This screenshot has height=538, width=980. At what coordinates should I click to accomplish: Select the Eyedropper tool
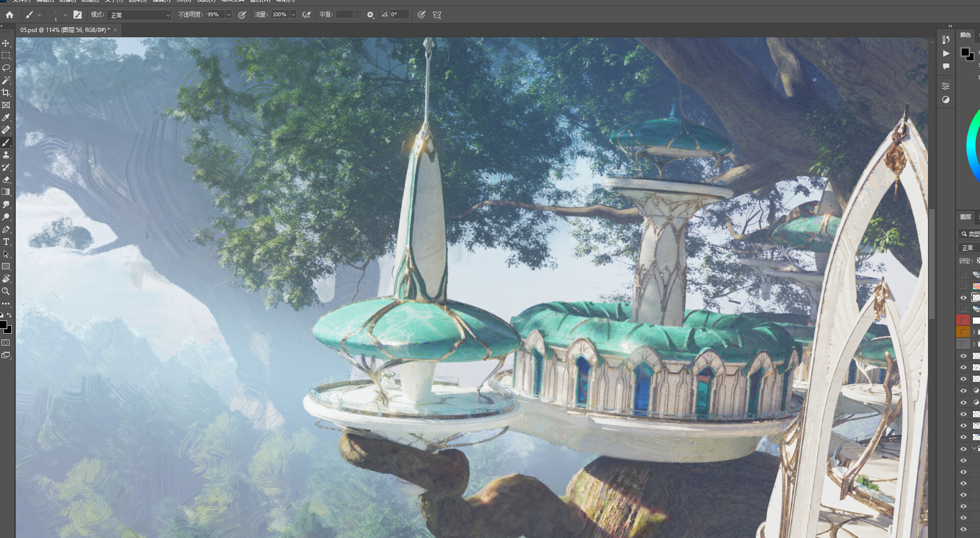(6, 118)
